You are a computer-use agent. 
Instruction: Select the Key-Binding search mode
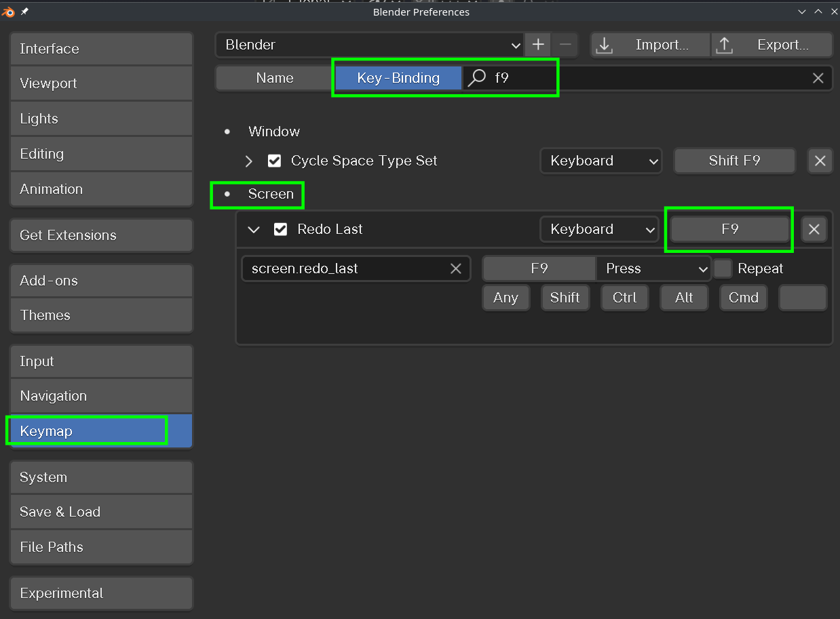pos(398,78)
